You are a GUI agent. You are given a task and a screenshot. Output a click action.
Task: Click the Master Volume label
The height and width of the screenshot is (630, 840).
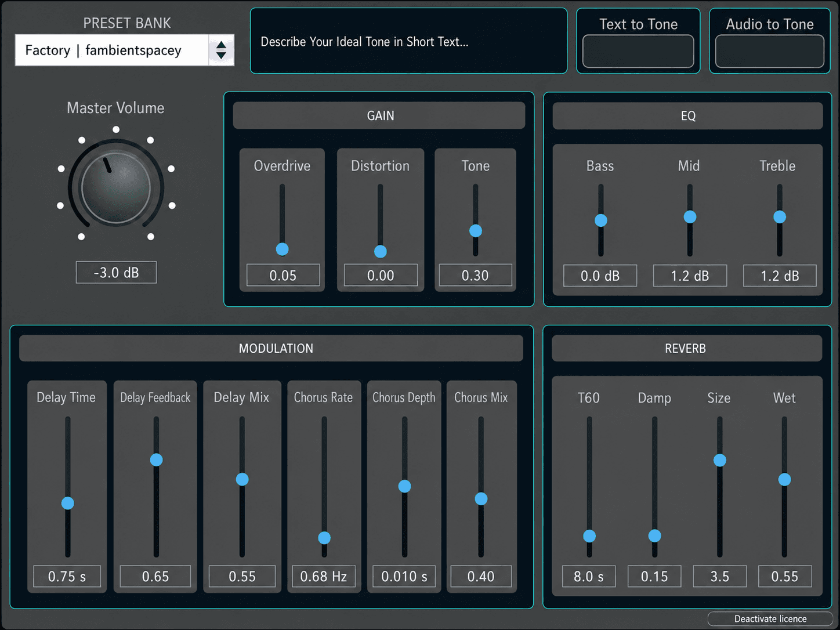(115, 108)
